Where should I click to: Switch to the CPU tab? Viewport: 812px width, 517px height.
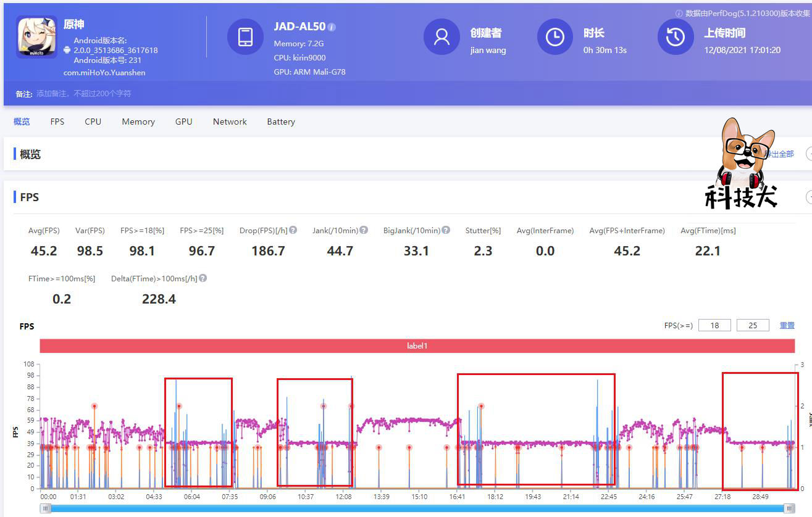93,122
